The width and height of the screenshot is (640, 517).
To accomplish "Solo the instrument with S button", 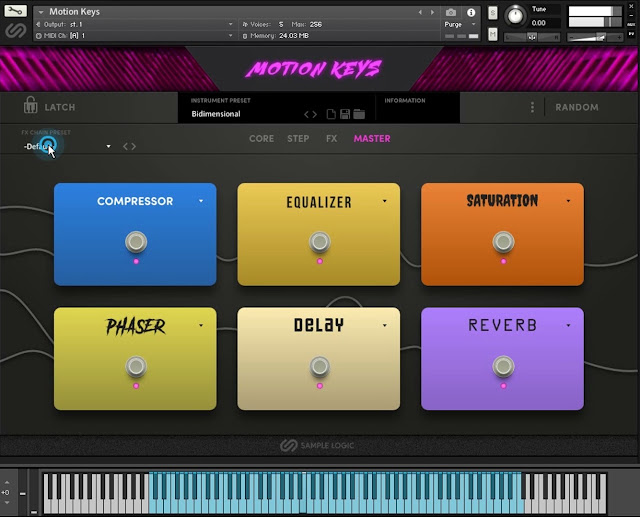I will (493, 13).
